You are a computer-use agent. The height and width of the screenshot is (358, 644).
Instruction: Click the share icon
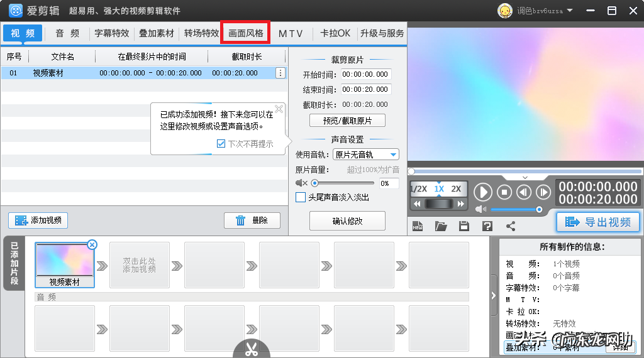click(x=510, y=226)
